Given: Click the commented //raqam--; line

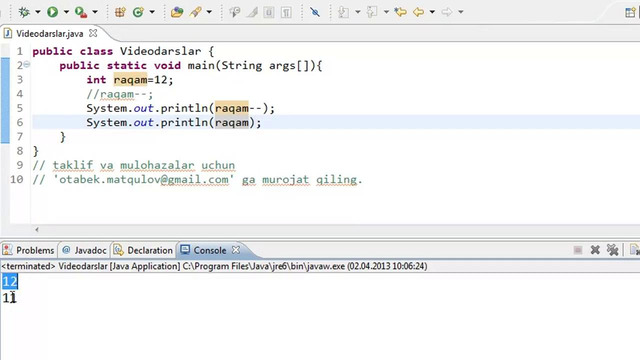Looking at the screenshot, I should click(x=120, y=94).
